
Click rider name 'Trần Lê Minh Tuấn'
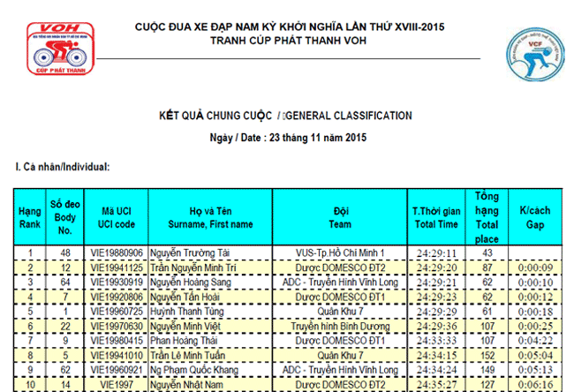187,356
